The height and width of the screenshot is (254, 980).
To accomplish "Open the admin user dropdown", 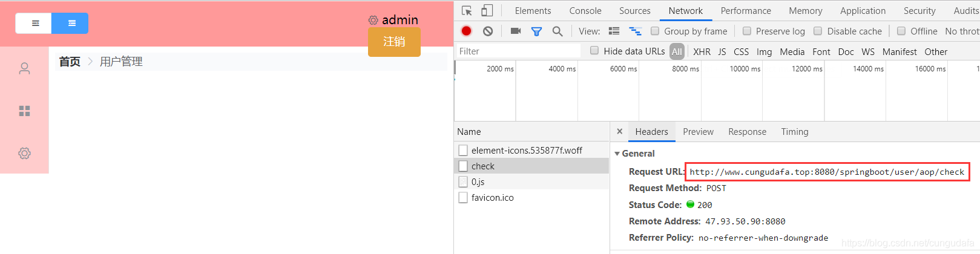I will pos(393,20).
